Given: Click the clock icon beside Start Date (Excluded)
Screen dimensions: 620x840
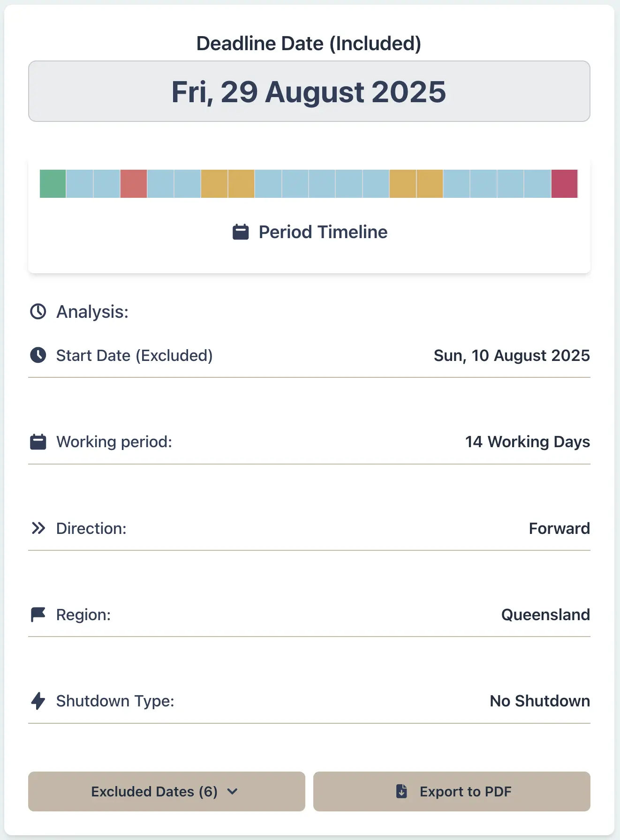Looking at the screenshot, I should 38,355.
